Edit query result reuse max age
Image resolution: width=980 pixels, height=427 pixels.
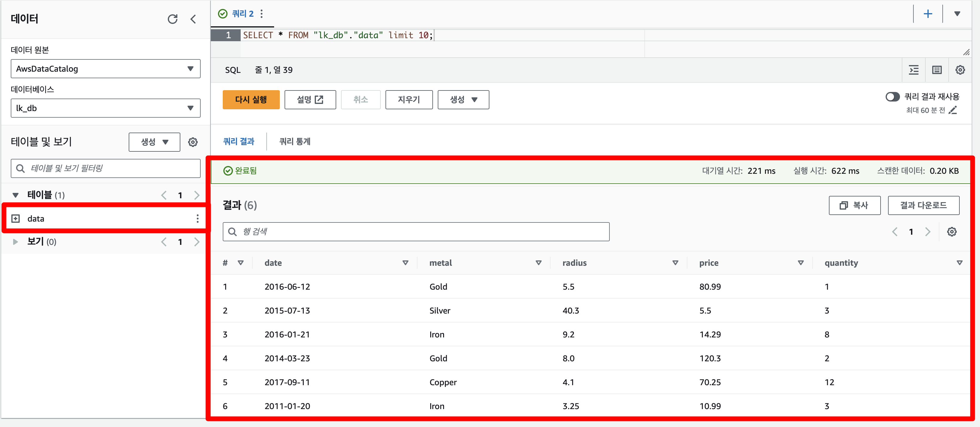(x=953, y=110)
